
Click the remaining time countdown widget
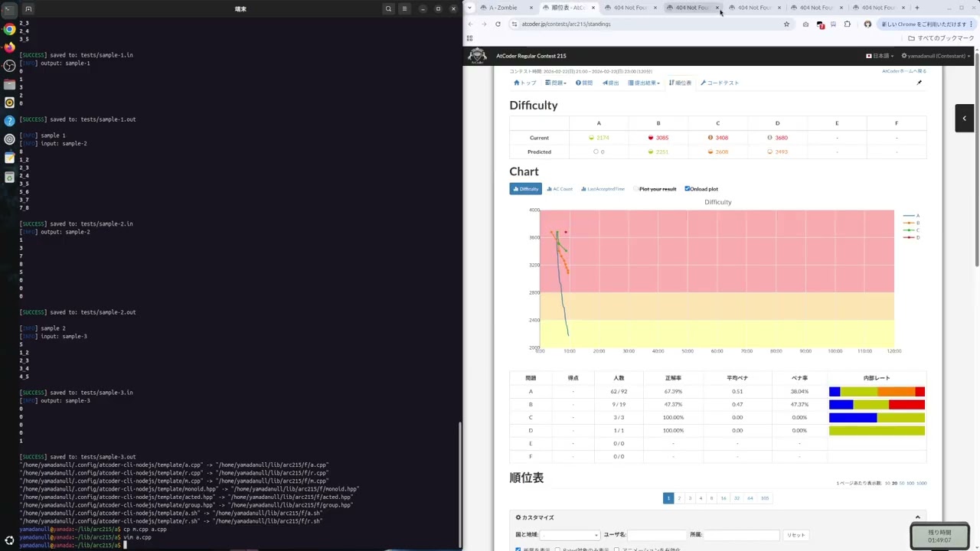(939, 536)
